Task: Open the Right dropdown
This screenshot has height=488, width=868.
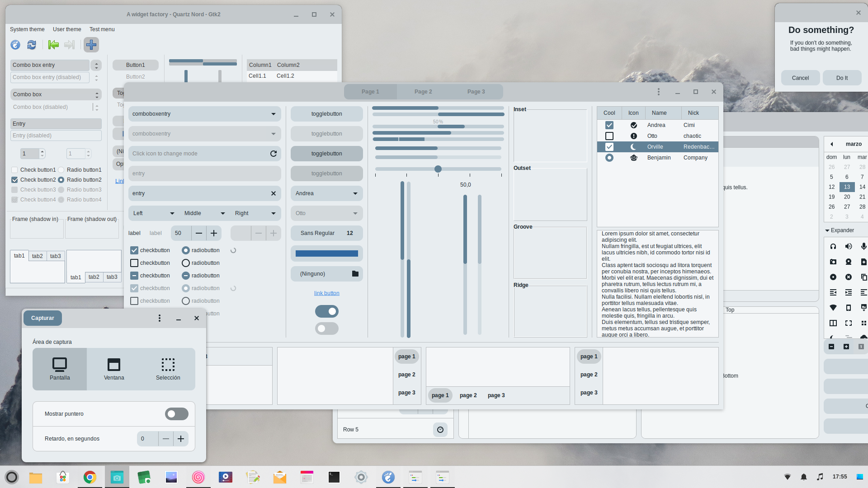Action: [x=255, y=213]
